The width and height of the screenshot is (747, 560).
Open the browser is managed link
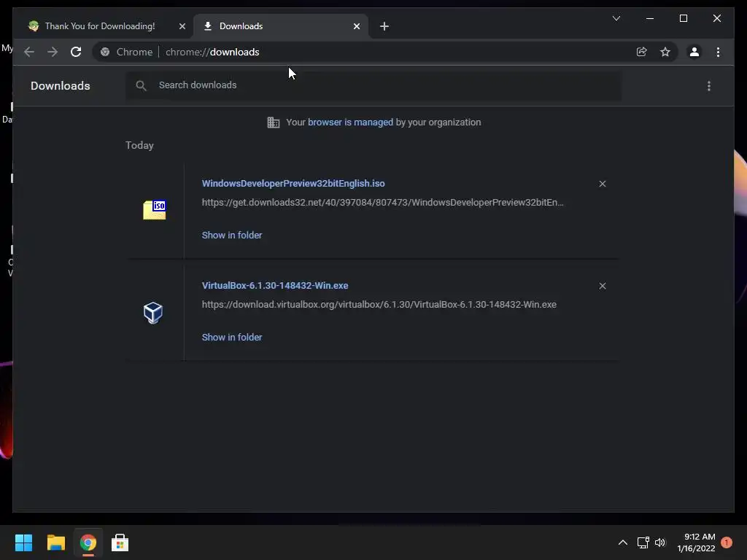350,122
